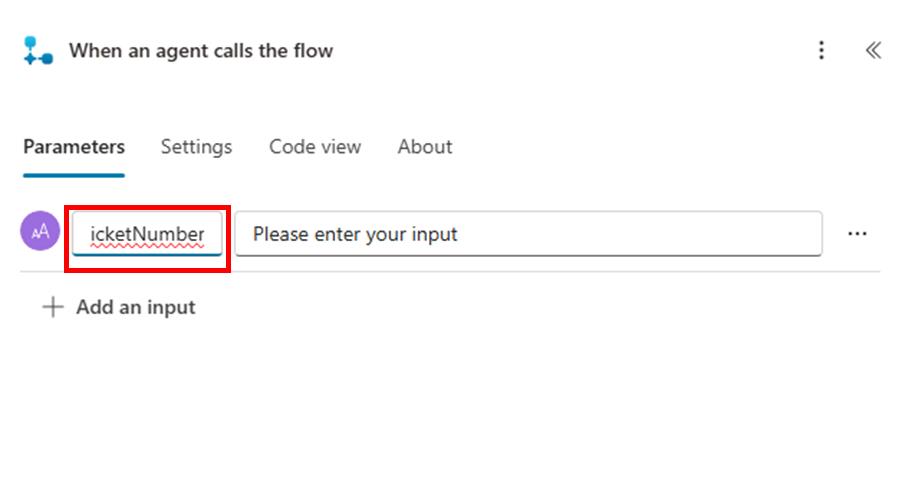Open the input row's horizontal ellipsis menu

[857, 234]
